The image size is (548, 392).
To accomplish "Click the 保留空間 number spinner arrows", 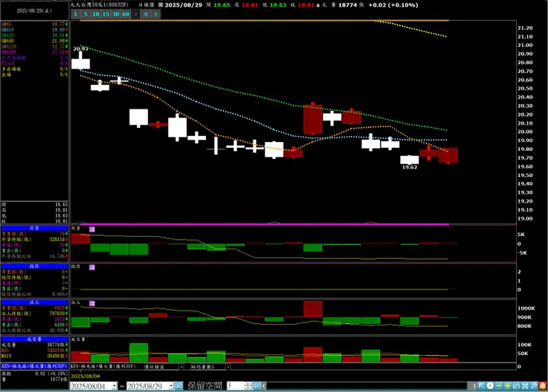I will 248,386.
